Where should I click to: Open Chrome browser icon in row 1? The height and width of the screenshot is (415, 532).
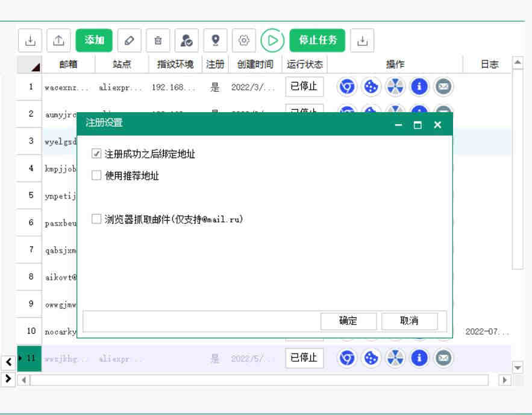(347, 87)
